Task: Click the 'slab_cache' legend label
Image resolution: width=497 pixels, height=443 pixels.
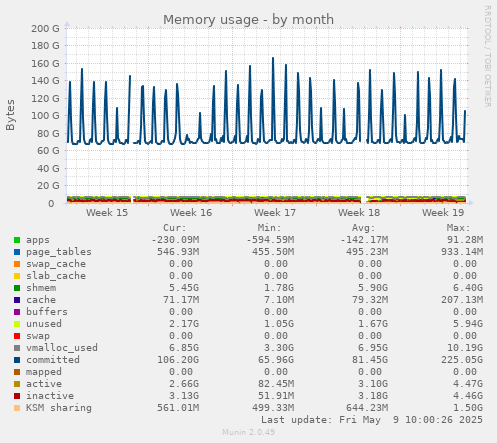Action: click(56, 276)
